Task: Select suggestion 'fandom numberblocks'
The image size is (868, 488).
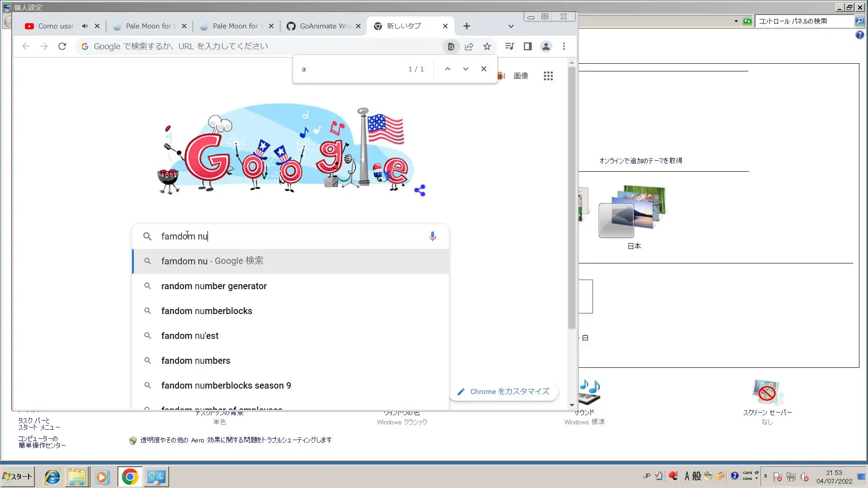Action: pos(207,311)
